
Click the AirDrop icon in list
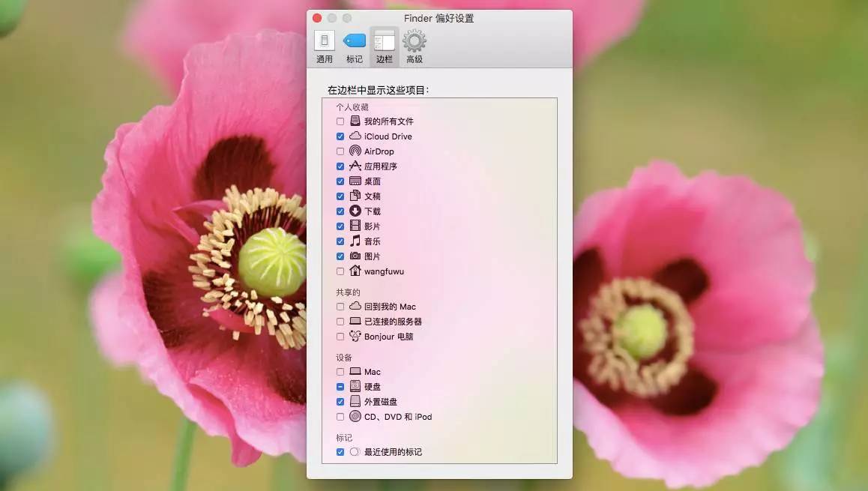(355, 151)
